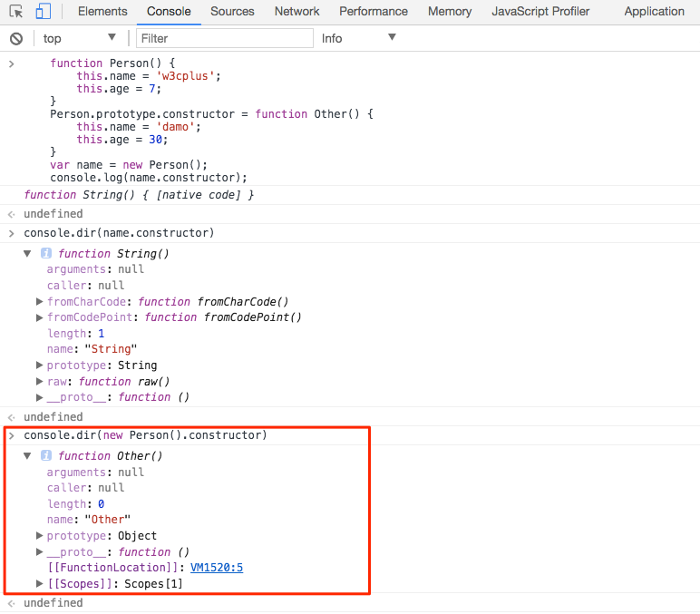The width and height of the screenshot is (700, 614).
Task: Click the Person.prototype.constructor assignment line
Action: tap(211, 114)
